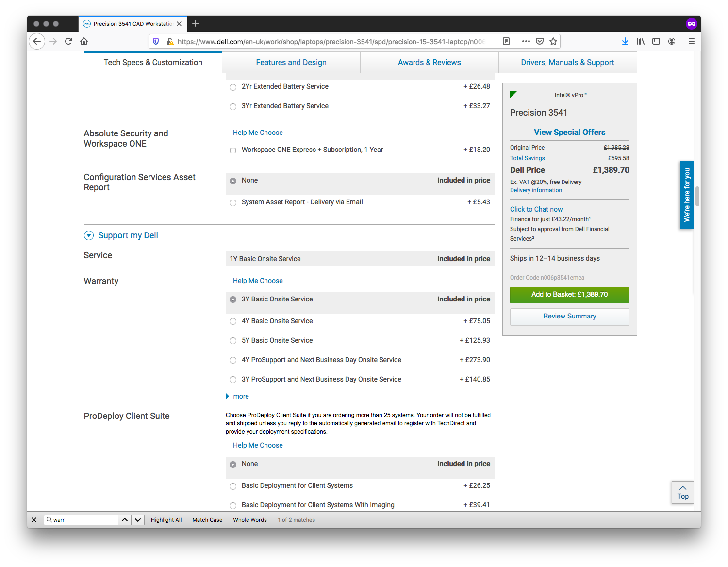728x567 pixels.
Task: Click the private browsing mask icon
Action: [x=692, y=23]
